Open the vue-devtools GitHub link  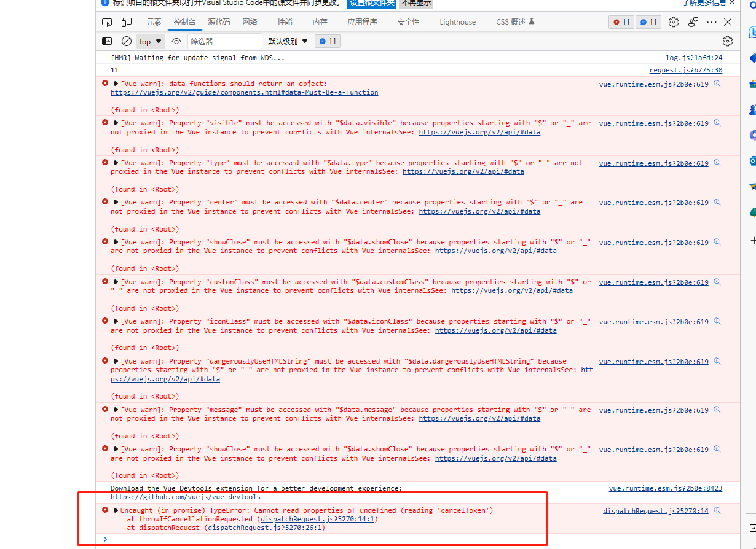point(186,497)
